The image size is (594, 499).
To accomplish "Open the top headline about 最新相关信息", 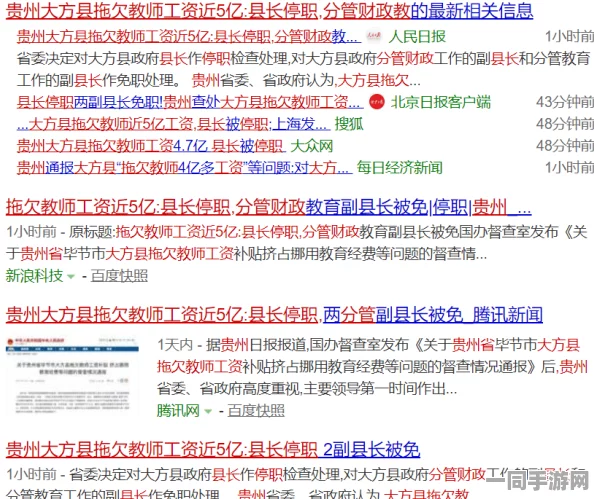I will (x=269, y=11).
